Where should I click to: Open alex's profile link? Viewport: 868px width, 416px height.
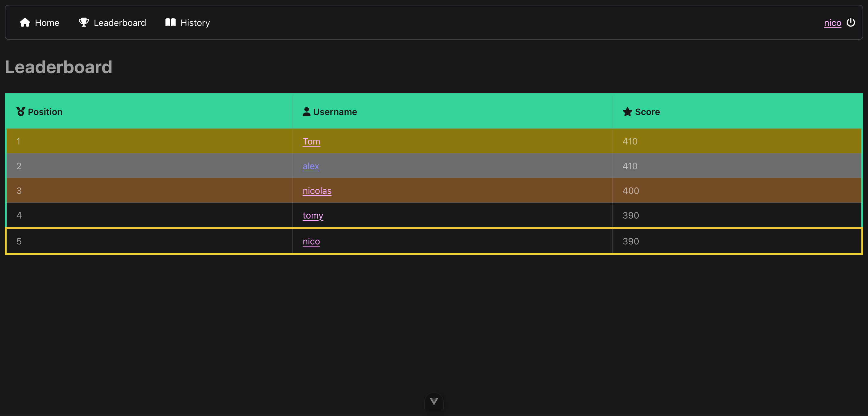[x=311, y=166]
